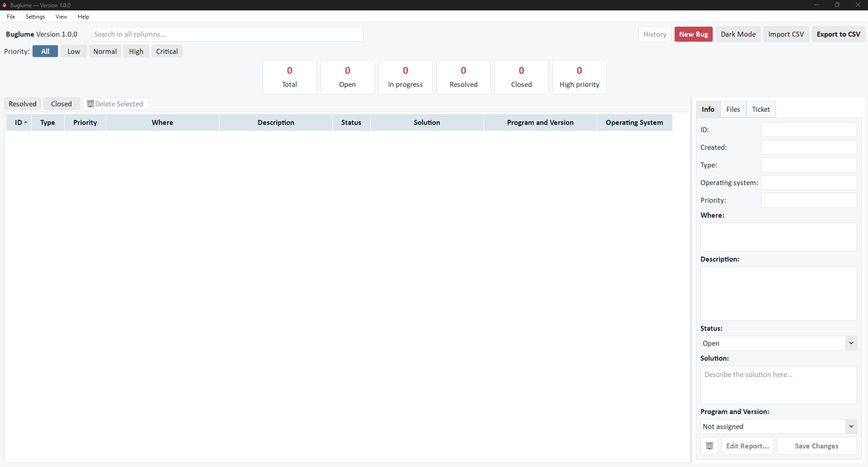Click Edit Report button
The height and width of the screenshot is (467, 868).
pyautogui.click(x=748, y=446)
